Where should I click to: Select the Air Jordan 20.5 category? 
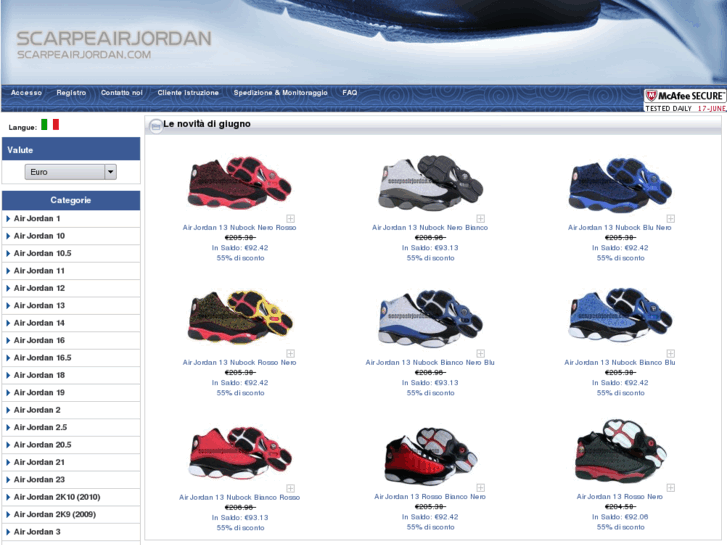71,444
